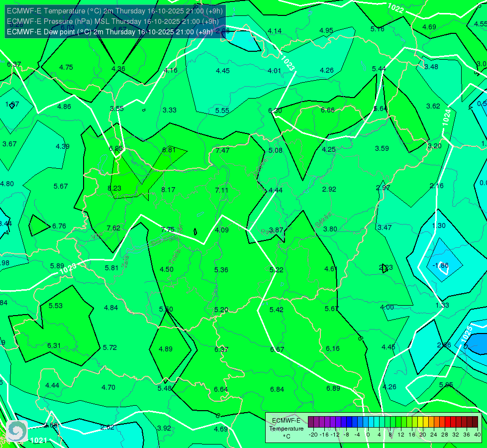The width and height of the screenshot is (487, 448).
Task: Click the 5.48 dew point value
Action: click(x=165, y=388)
